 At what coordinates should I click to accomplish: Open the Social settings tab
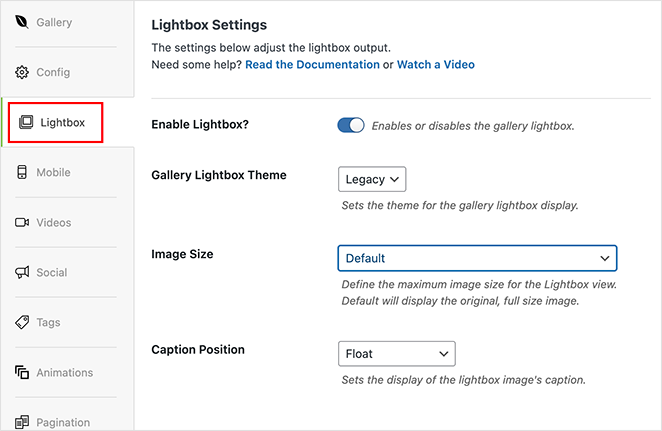52,272
